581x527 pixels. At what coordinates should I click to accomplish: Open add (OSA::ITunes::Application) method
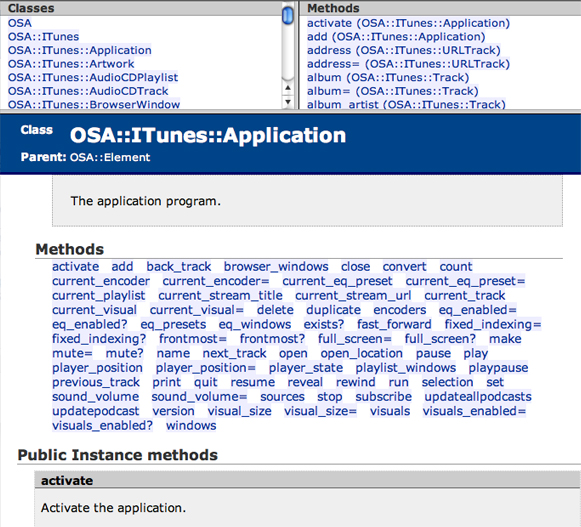pyautogui.click(x=396, y=37)
